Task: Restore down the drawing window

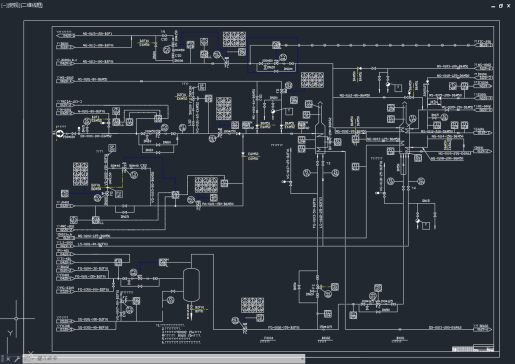Action: [501, 6]
